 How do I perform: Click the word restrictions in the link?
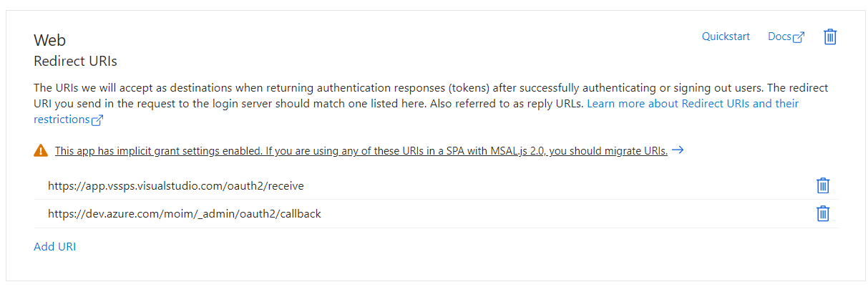coord(62,120)
